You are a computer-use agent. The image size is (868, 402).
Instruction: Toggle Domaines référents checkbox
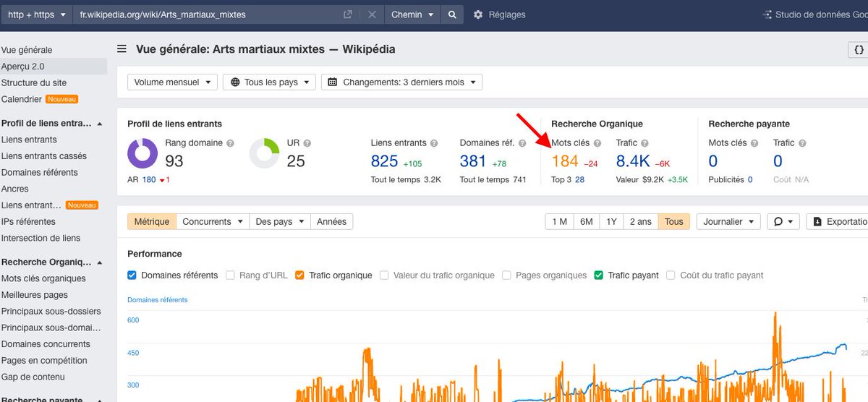pos(132,275)
